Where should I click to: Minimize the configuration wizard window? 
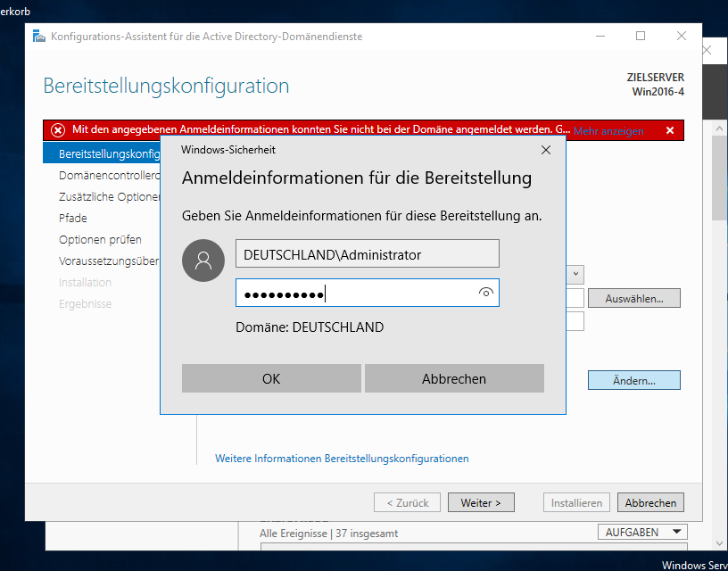click(600, 36)
